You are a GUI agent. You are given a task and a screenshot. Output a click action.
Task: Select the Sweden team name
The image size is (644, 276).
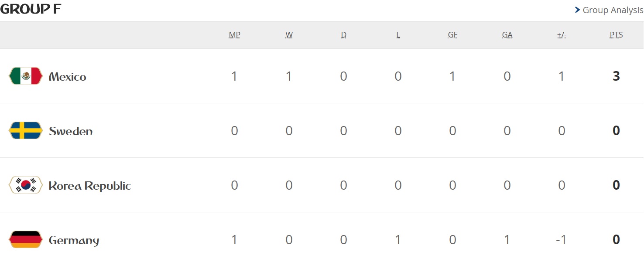[x=71, y=131]
